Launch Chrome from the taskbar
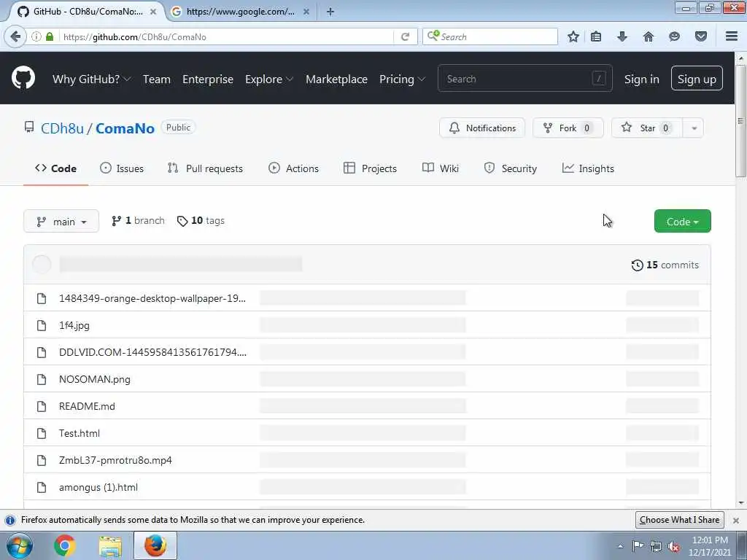Viewport: 747px width, 560px height. point(65,545)
